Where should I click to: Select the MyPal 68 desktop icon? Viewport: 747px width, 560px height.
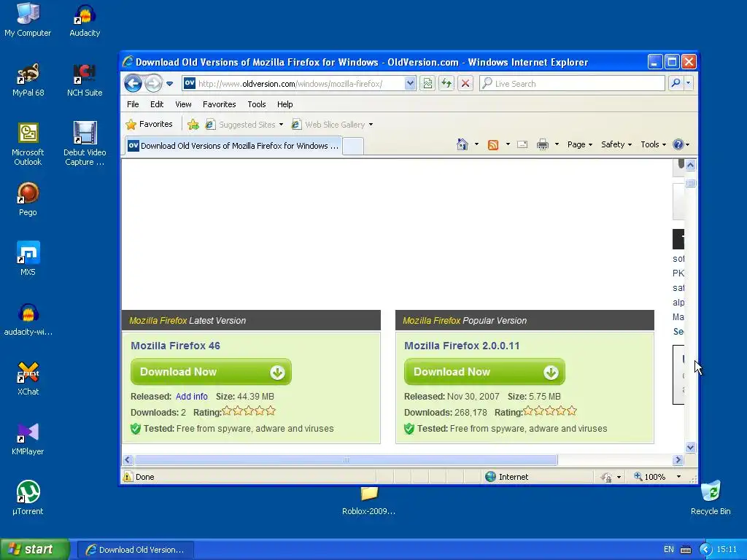tap(28, 80)
